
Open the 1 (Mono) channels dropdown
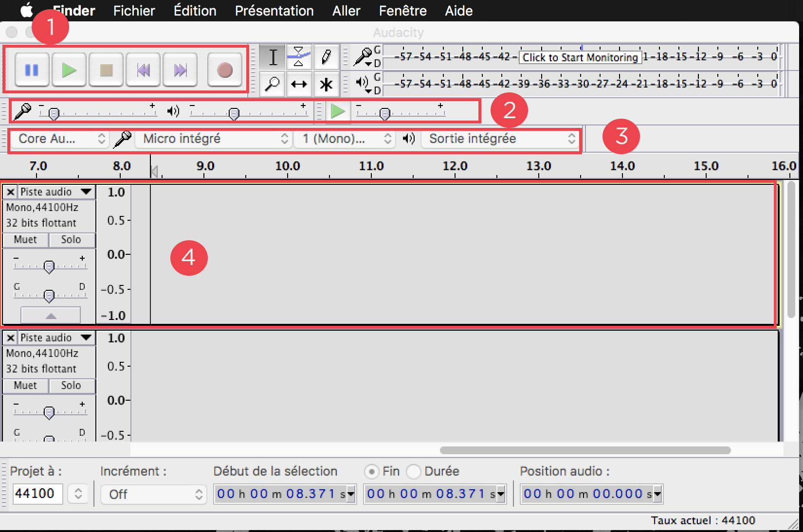tap(345, 139)
